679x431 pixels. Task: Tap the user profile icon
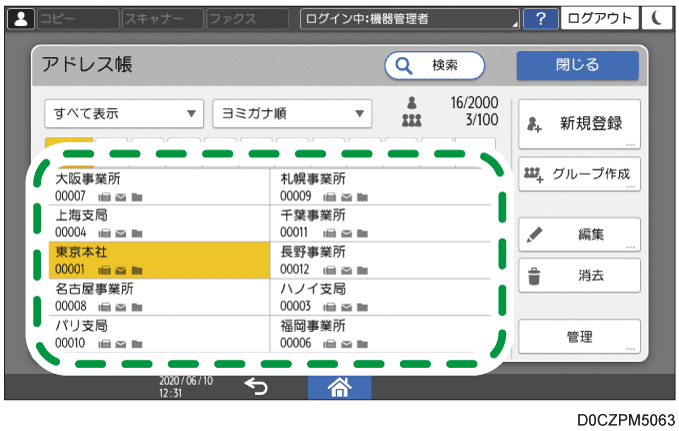[21, 19]
